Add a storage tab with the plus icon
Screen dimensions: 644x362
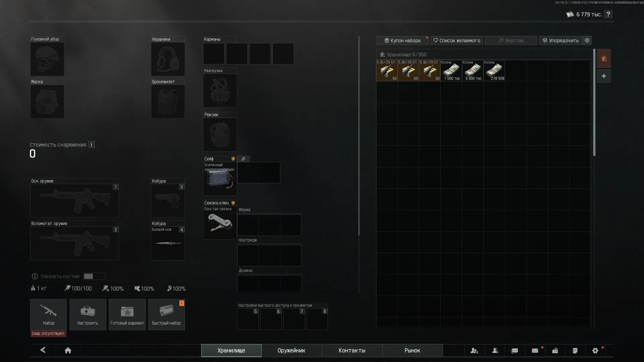click(604, 76)
